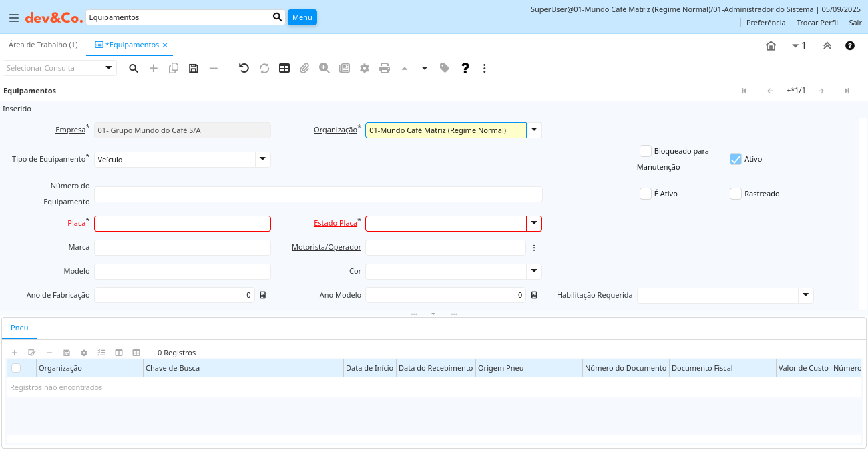Image resolution: width=868 pixels, height=450 pixels.
Task: Expand the Tipo de Equipamento dropdown
Action: [263, 159]
